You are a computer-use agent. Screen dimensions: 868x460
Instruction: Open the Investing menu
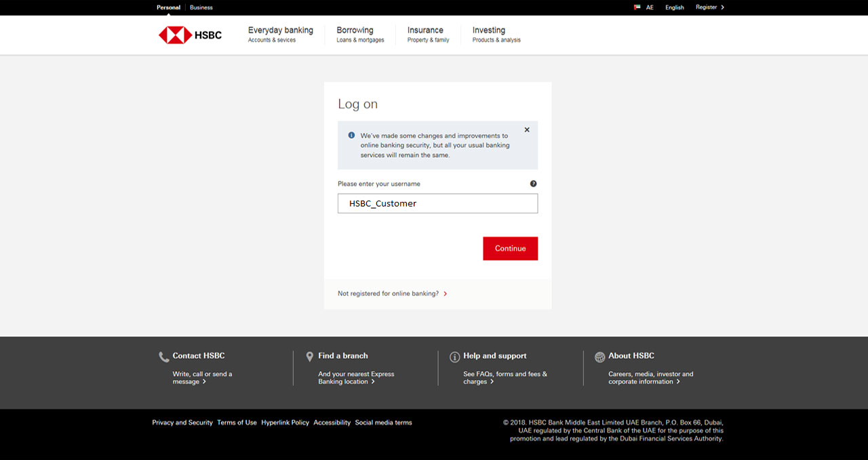496,35
